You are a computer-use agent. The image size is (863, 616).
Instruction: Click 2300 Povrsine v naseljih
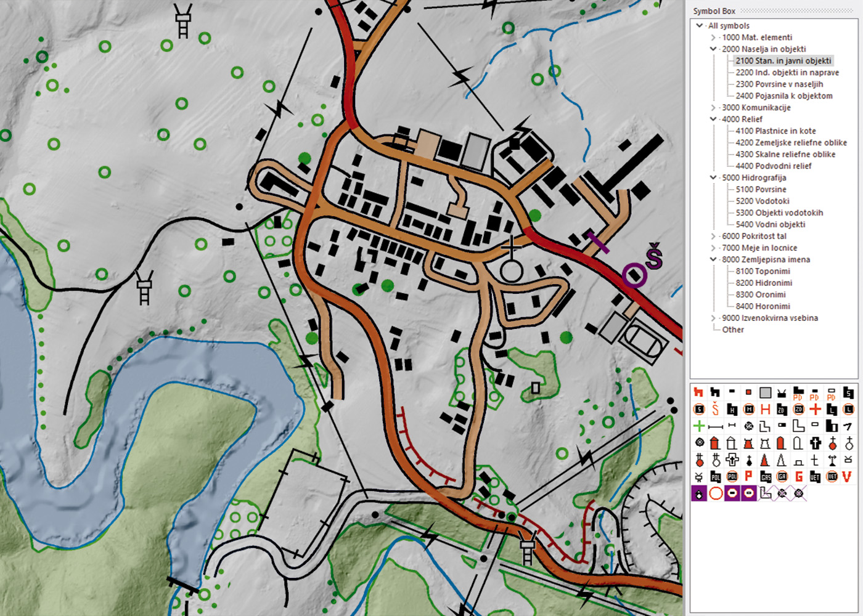click(x=779, y=84)
